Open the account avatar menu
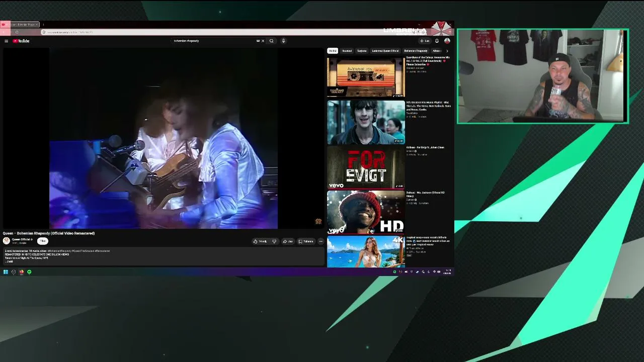This screenshot has height=362, width=644. (x=447, y=41)
